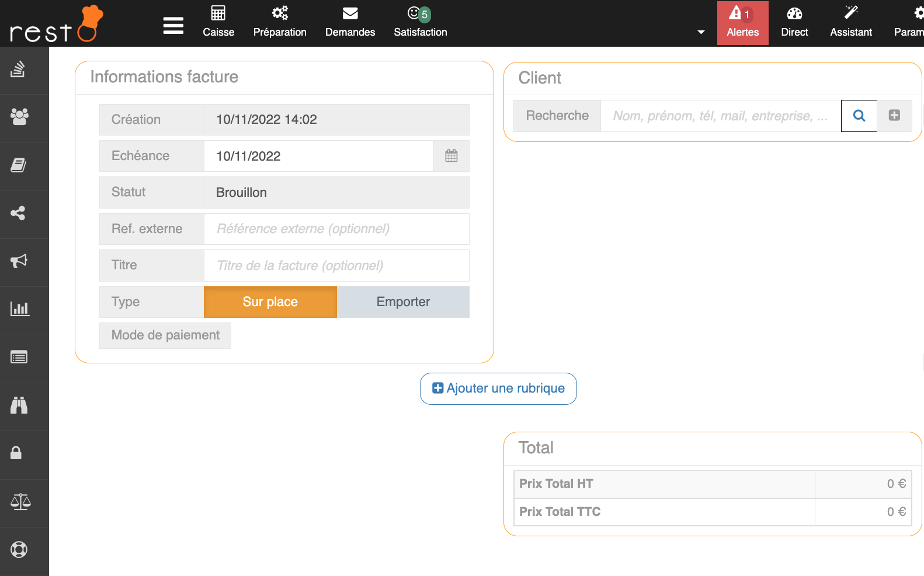Add new client with plus button

point(894,116)
